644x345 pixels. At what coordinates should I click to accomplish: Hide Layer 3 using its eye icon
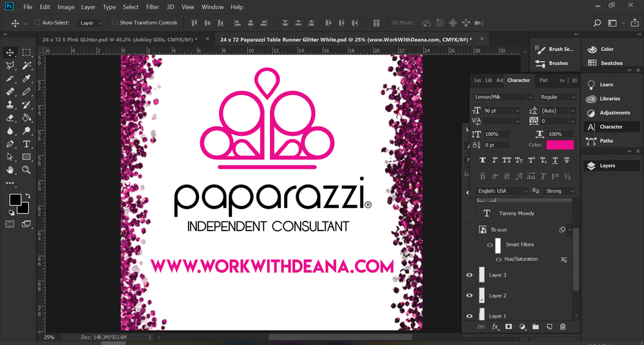[x=469, y=275]
